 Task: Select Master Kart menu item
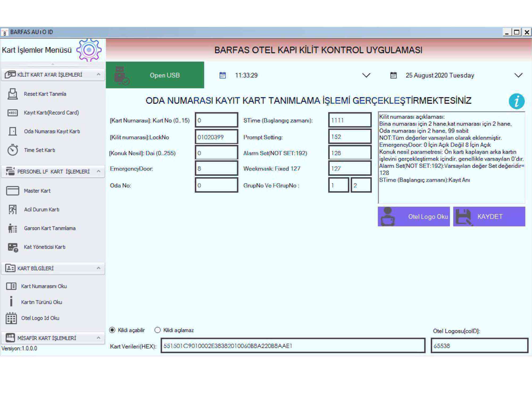[37, 191]
